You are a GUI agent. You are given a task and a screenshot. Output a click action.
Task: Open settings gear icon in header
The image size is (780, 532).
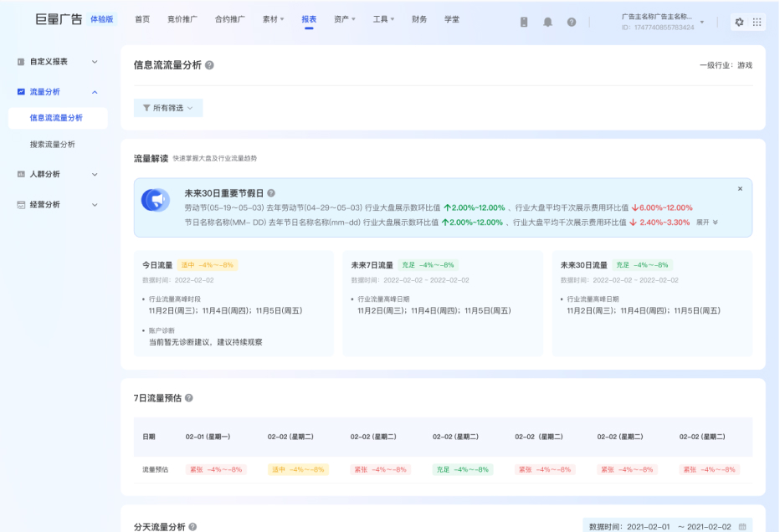pos(739,22)
